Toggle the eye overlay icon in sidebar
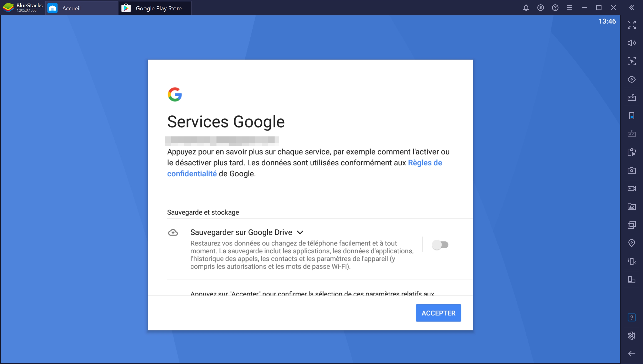 tap(632, 79)
